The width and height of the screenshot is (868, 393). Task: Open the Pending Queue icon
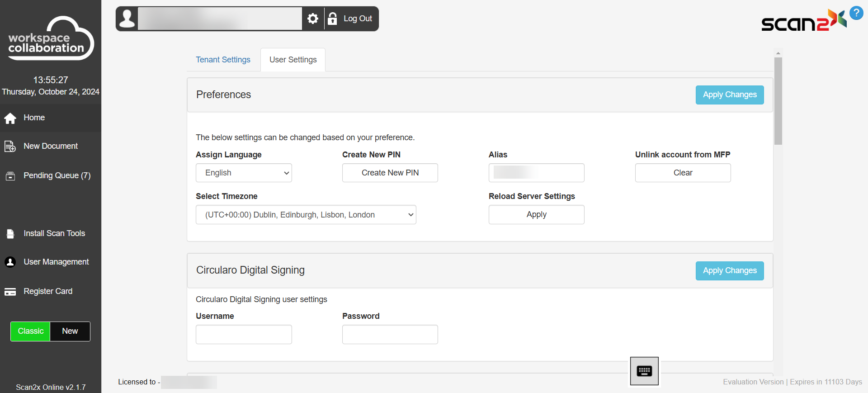(10, 176)
